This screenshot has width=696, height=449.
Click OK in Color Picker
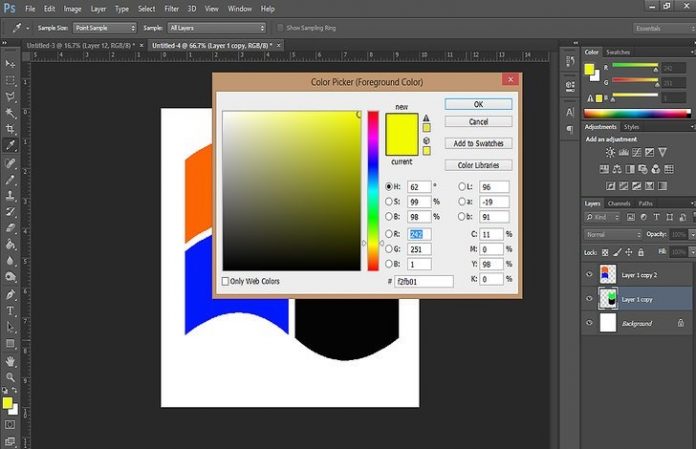(x=478, y=103)
